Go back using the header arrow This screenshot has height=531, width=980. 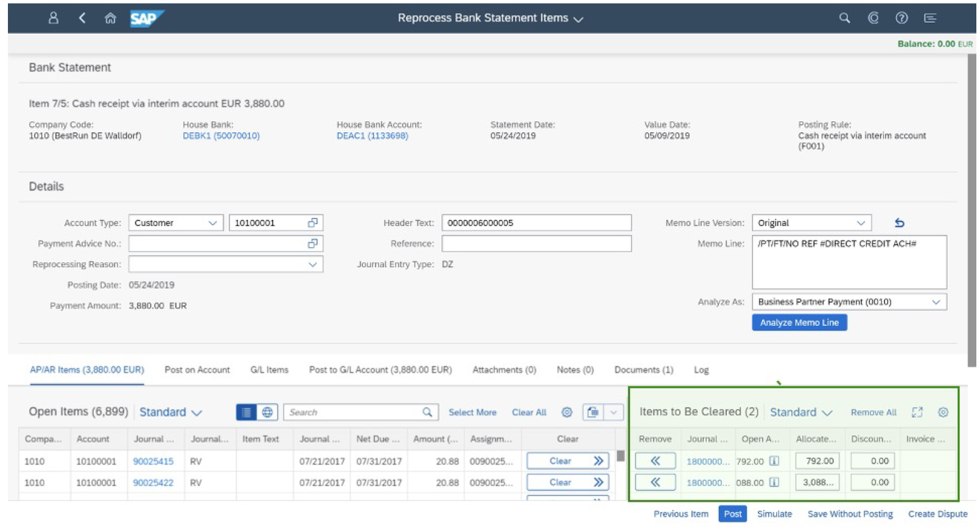(82, 18)
